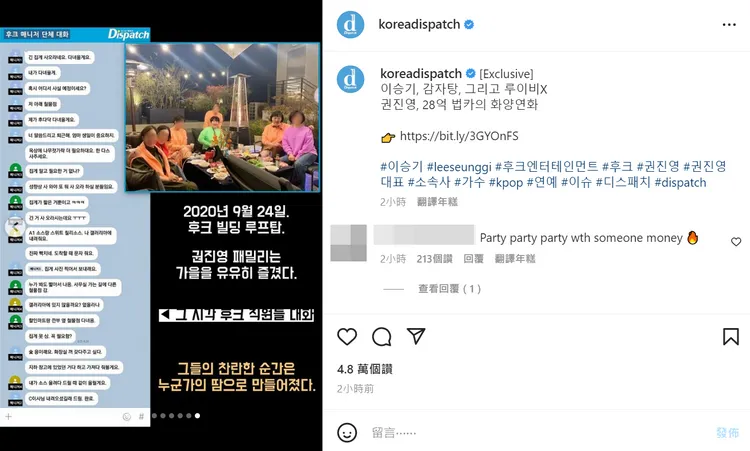Share the post via paper plane icon

pos(416,336)
